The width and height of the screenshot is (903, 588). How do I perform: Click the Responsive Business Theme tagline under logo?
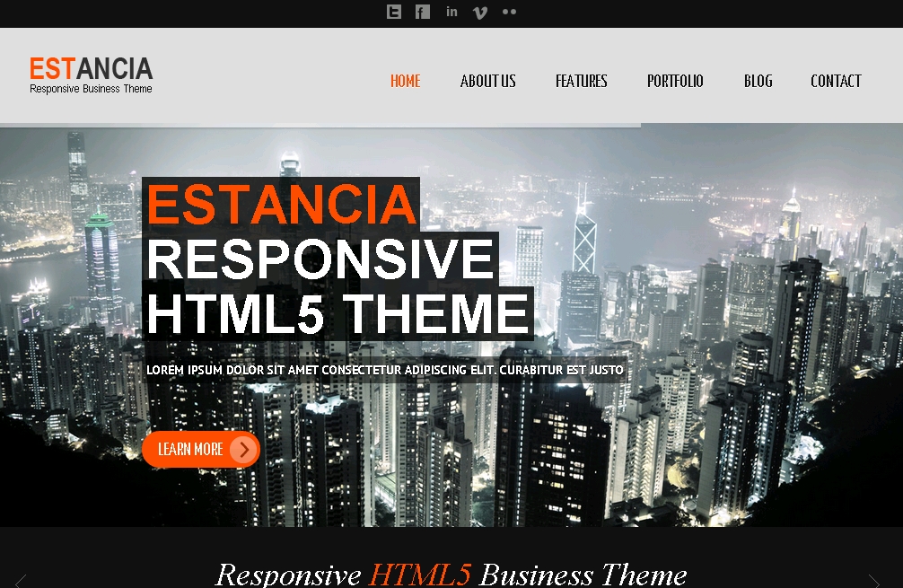click(x=91, y=89)
